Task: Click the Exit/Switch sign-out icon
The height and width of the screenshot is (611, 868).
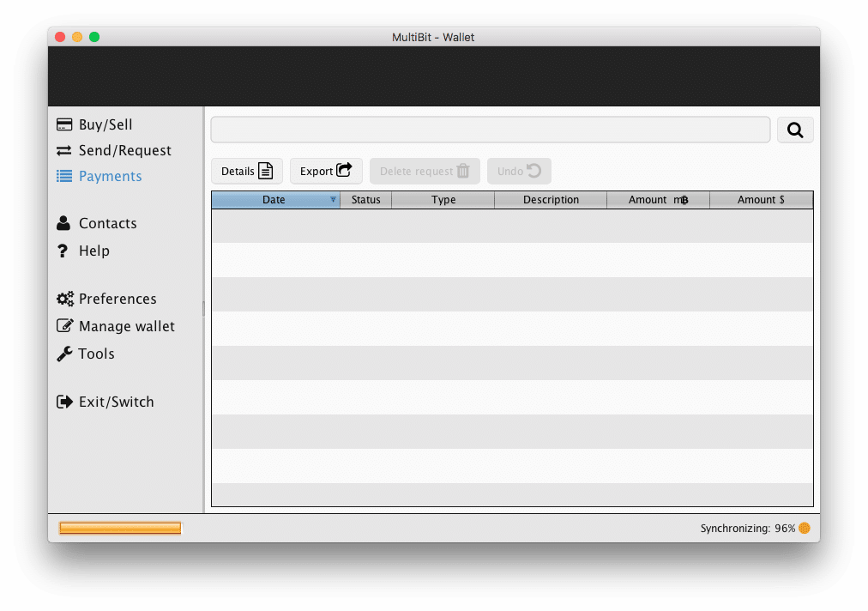Action: (65, 402)
